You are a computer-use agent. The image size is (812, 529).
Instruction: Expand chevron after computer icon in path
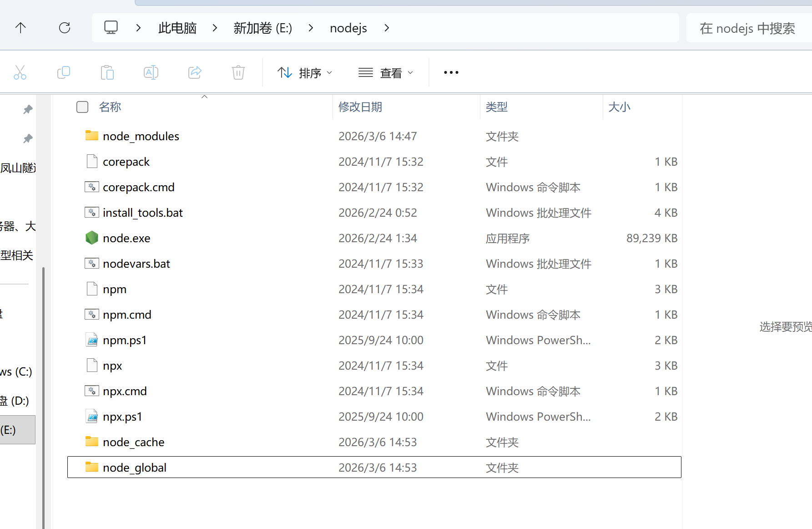tap(138, 28)
